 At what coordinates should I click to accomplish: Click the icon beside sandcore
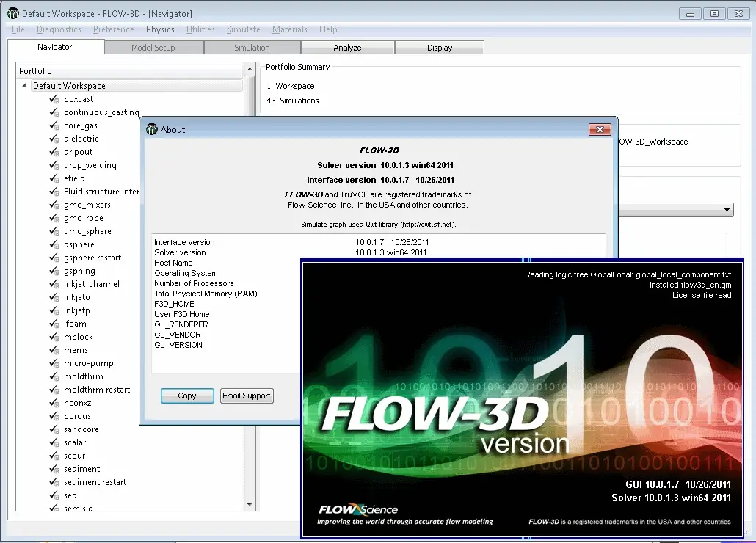click(x=54, y=429)
